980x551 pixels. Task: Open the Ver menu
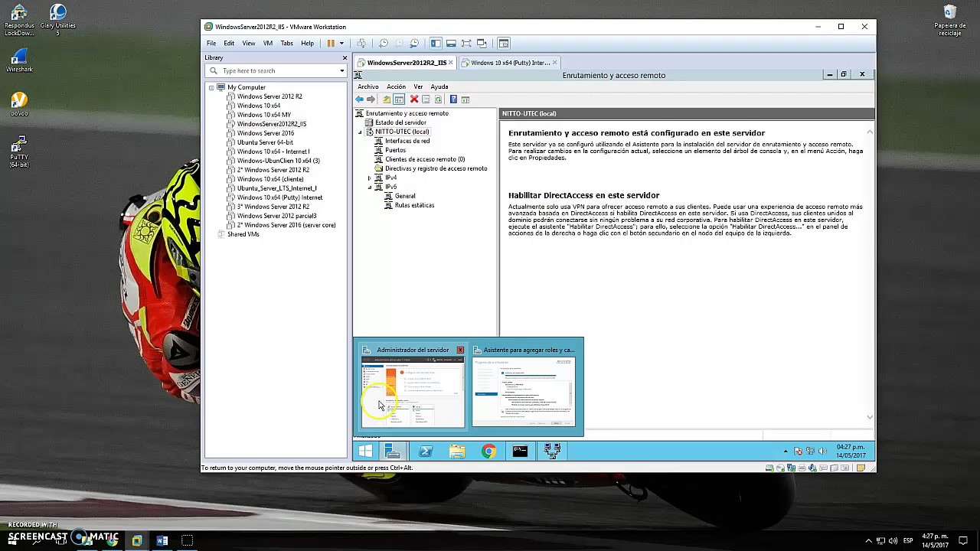(418, 86)
